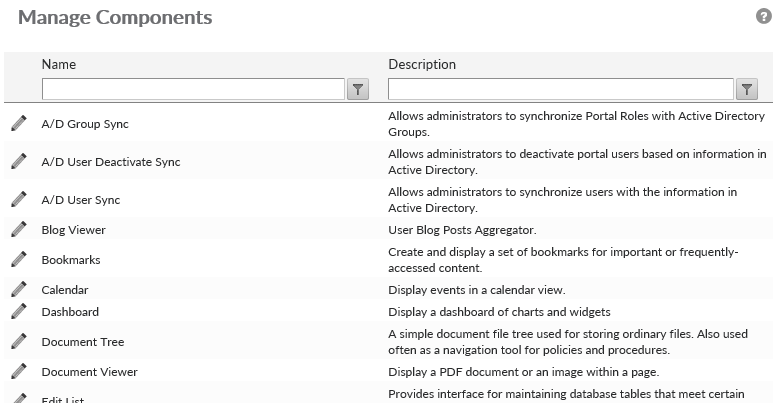
Task: Sort by the Description column header
Action: (422, 64)
